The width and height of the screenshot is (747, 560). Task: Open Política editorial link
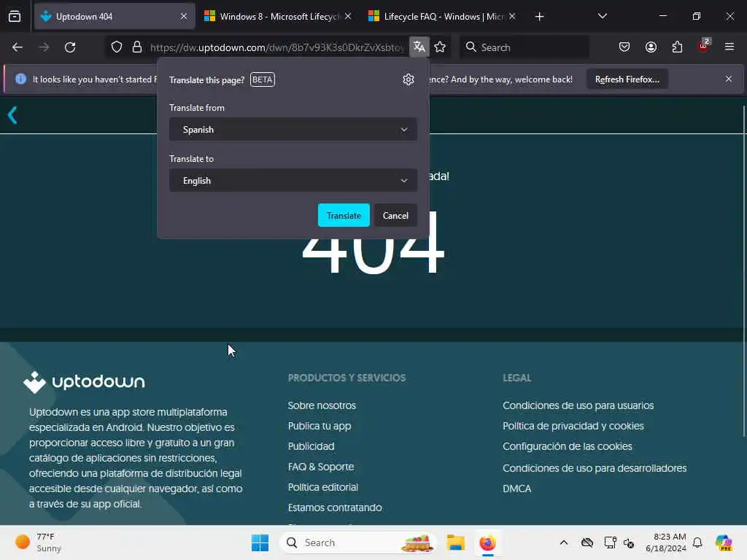tap(323, 487)
